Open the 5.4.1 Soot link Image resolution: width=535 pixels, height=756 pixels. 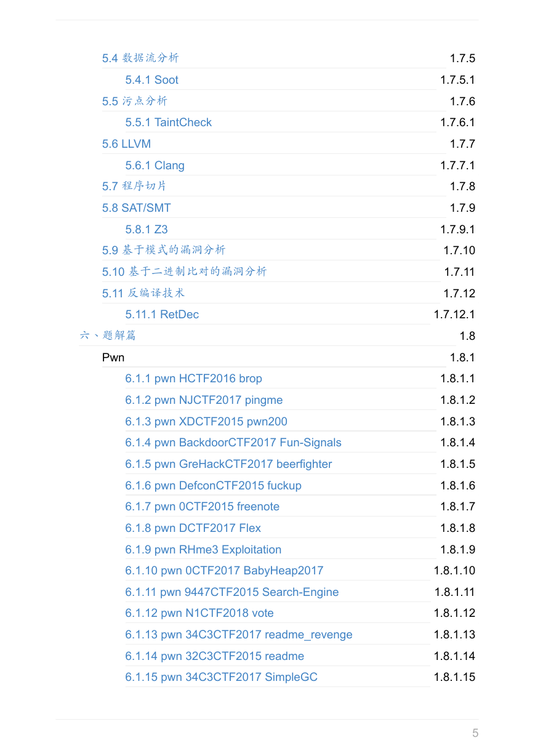(151, 80)
